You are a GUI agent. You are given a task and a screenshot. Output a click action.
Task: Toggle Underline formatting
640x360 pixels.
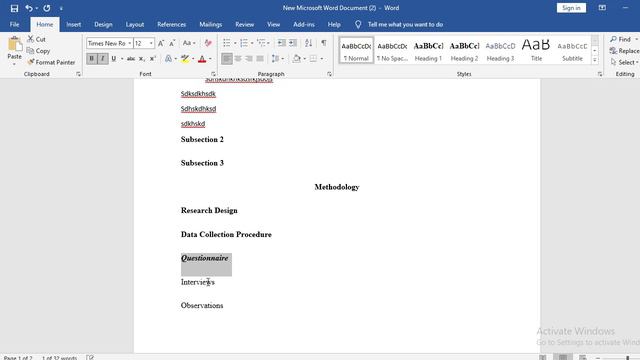pos(114,59)
